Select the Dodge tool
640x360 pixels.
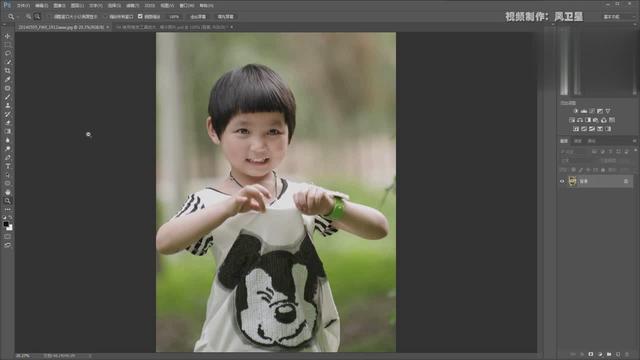click(x=7, y=149)
